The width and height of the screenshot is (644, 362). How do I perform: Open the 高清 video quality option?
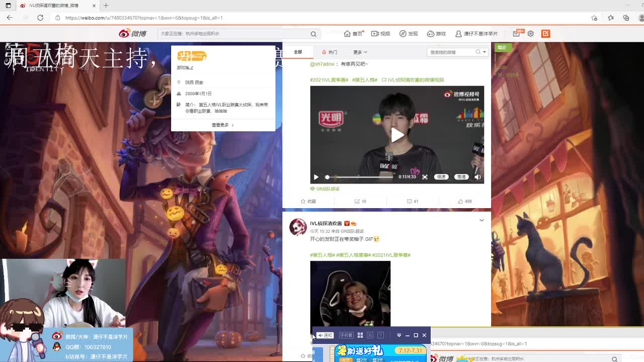click(x=461, y=177)
